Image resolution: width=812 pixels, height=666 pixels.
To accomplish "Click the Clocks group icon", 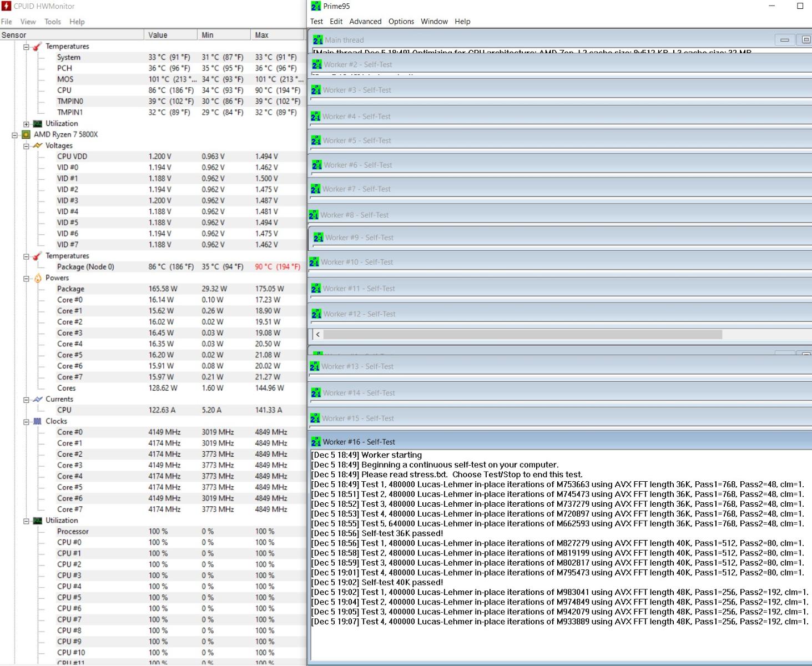I will coord(37,421).
